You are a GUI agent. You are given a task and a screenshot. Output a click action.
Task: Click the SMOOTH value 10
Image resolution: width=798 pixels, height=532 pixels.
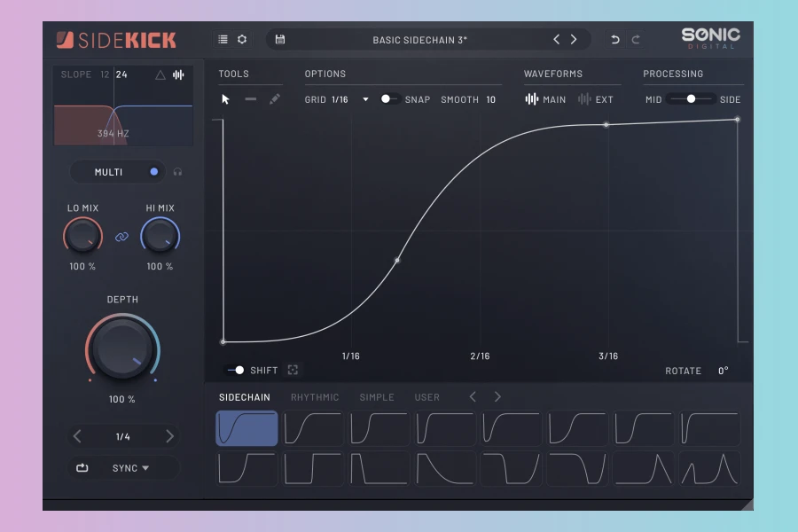tap(490, 100)
